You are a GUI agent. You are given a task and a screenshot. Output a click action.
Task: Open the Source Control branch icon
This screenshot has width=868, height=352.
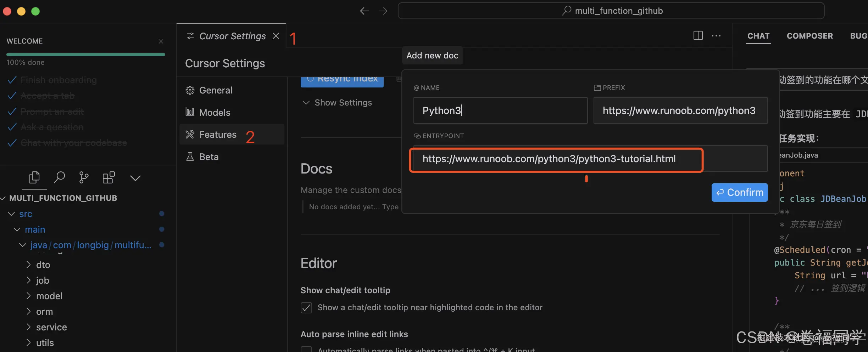tap(84, 177)
